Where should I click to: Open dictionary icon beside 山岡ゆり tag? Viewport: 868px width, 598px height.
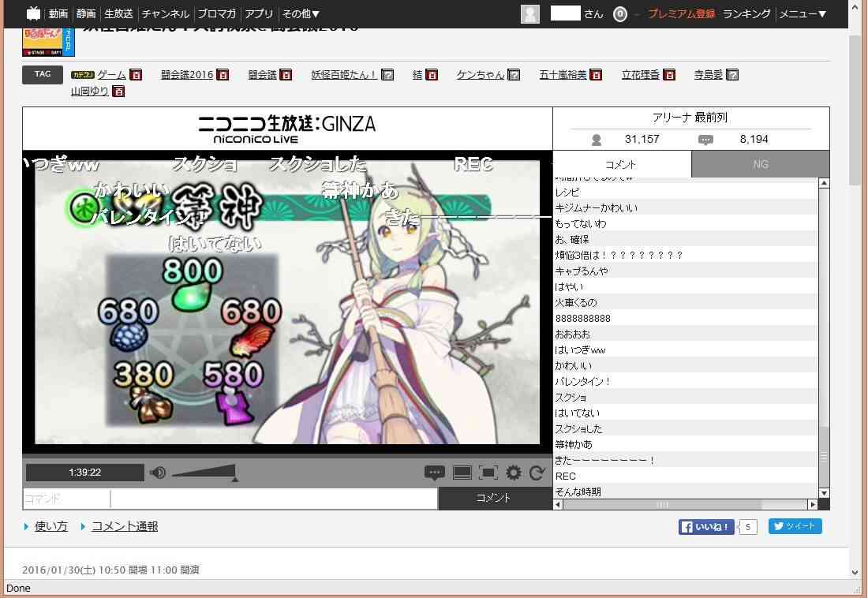tap(118, 92)
